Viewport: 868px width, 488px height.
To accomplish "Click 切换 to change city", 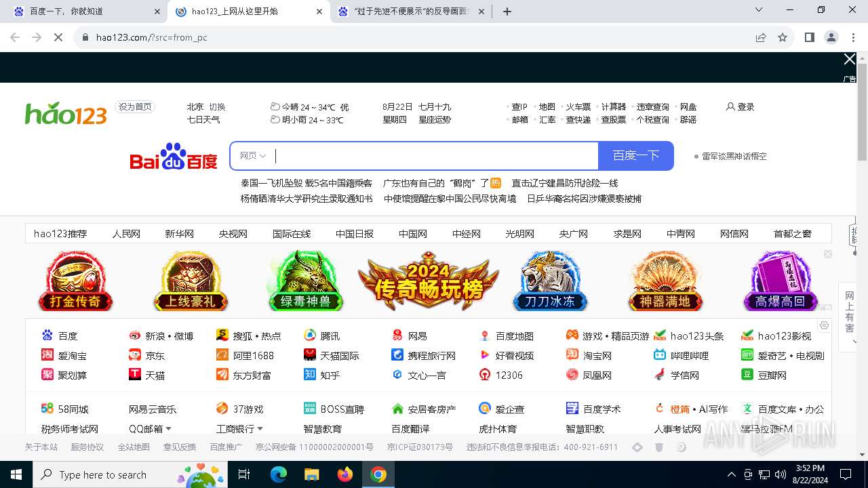I will click(217, 107).
